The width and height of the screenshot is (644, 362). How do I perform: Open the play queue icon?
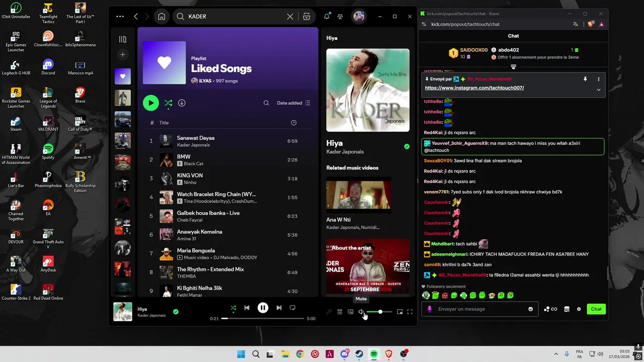pos(340,312)
